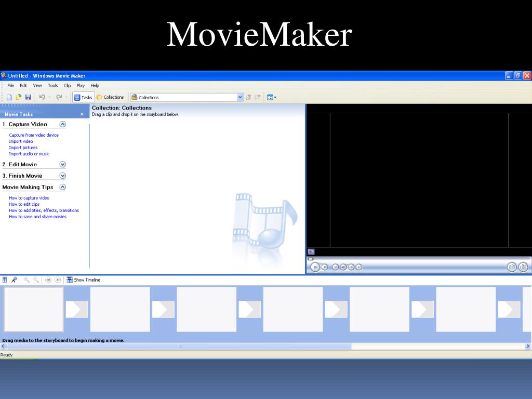This screenshot has height=399, width=532.
Task: Click the small icon under preview monitor
Action: point(311,252)
